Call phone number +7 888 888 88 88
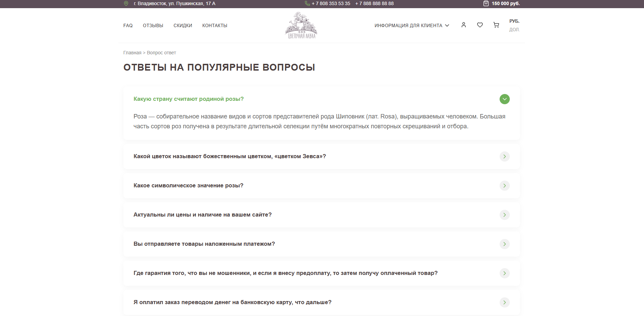The image size is (644, 316). [375, 3]
